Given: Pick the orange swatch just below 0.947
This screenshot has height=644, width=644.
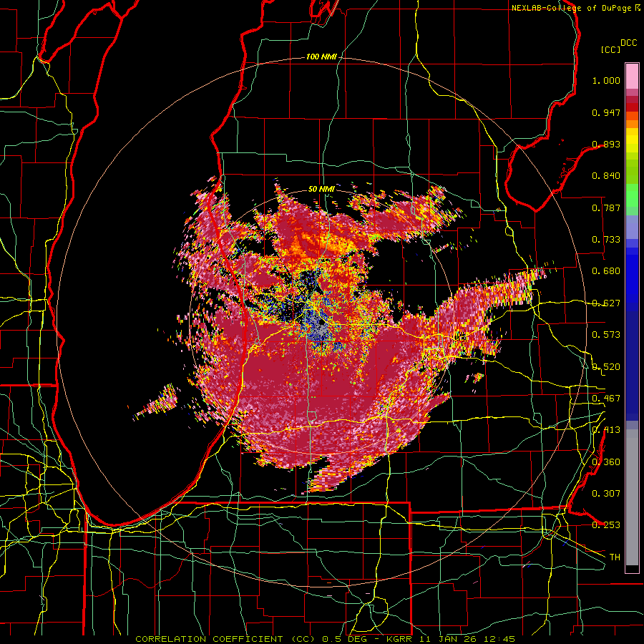Looking at the screenshot, I should click(632, 116).
